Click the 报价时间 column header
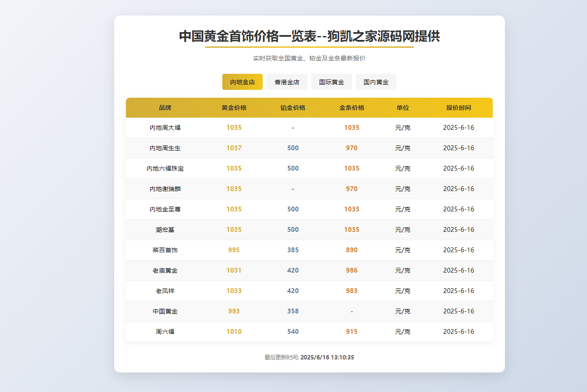 click(x=458, y=108)
